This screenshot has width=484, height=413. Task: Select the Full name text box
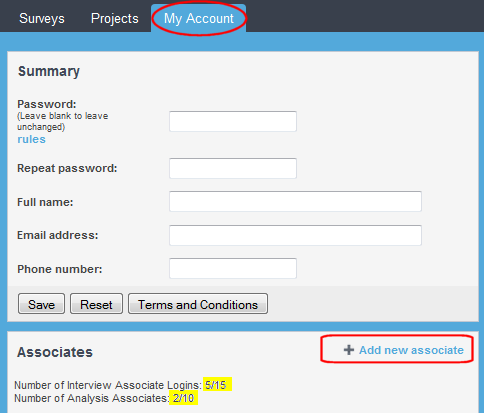(x=295, y=201)
